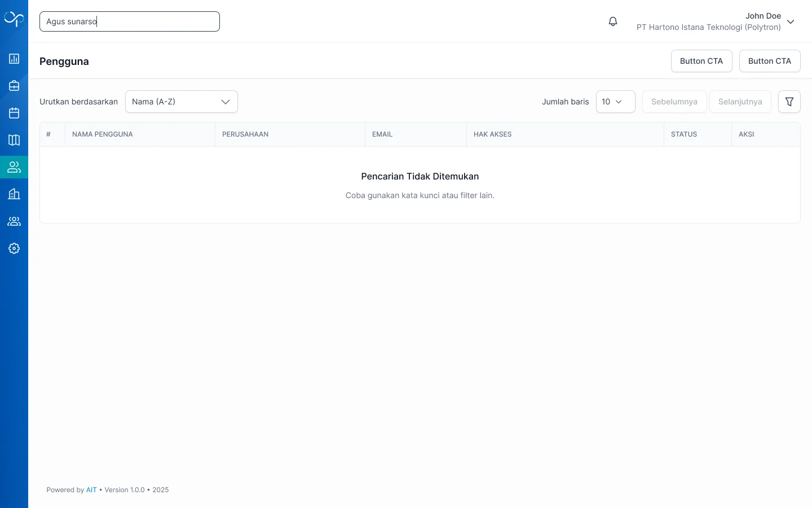The width and height of the screenshot is (812, 508).
Task: Expand the John Doe account menu chevron
Action: tap(791, 22)
